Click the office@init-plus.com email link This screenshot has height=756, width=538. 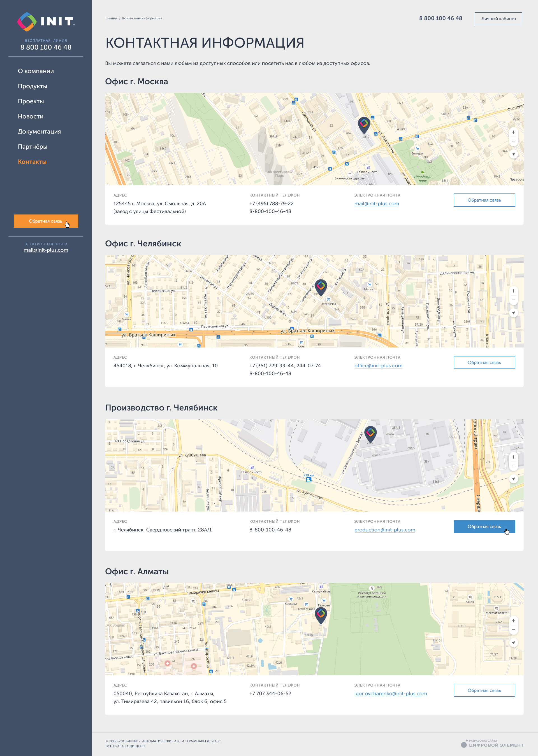(x=378, y=366)
